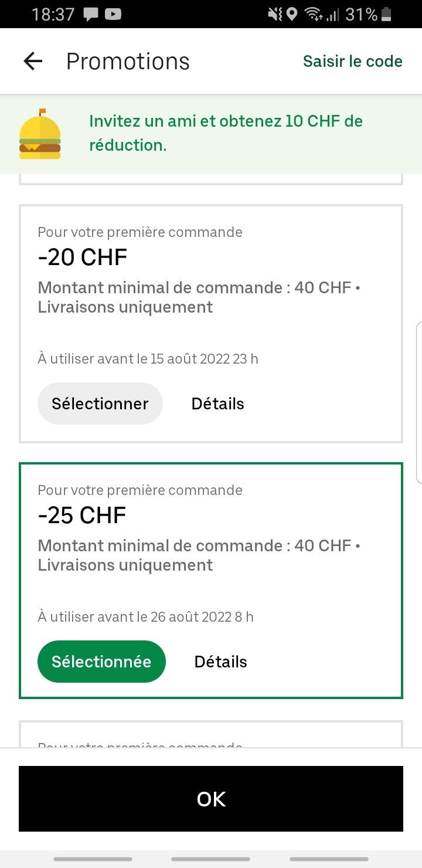The width and height of the screenshot is (422, 868).
Task: Show Détails of the -25 CHF promotion
Action: [220, 662]
